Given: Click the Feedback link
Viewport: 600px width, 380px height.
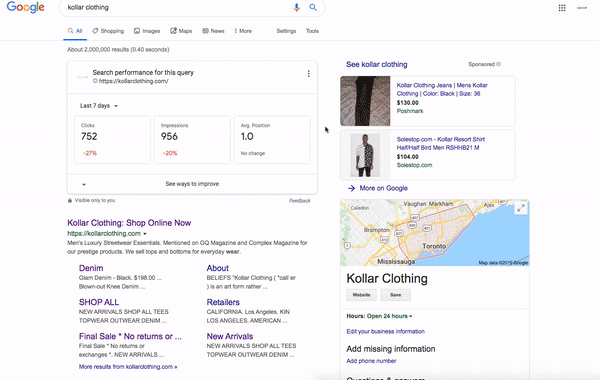Looking at the screenshot, I should click(x=300, y=201).
